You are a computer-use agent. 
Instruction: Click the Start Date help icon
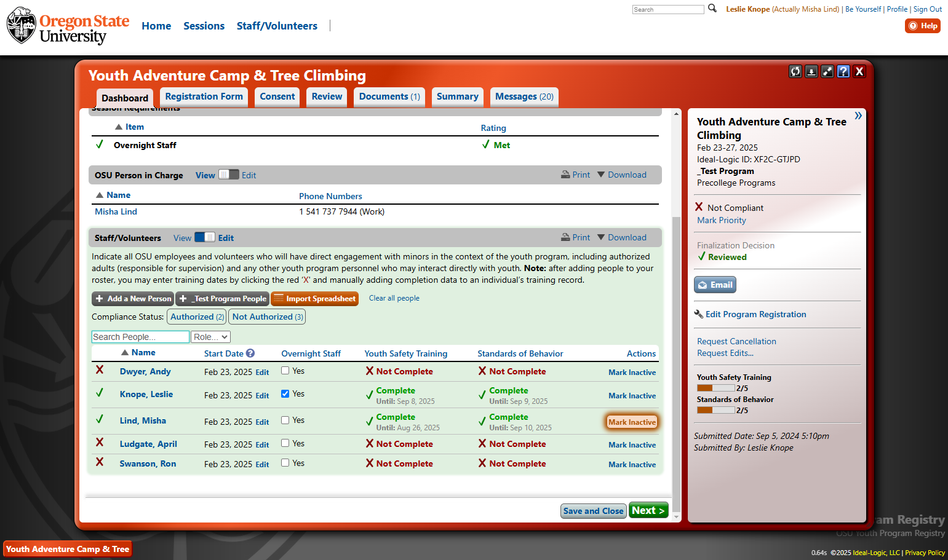click(250, 353)
